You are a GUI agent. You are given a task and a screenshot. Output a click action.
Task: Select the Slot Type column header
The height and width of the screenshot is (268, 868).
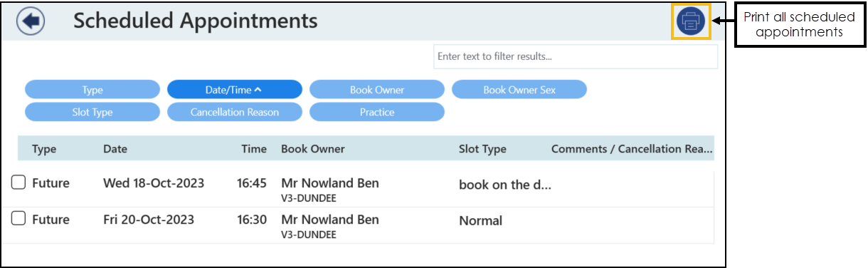[482, 149]
